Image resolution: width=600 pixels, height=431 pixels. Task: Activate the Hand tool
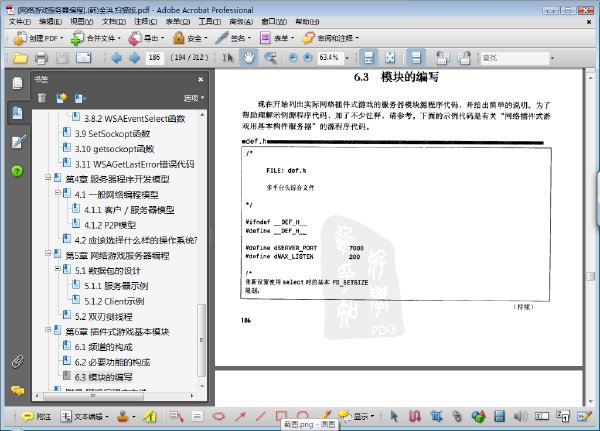(249, 58)
